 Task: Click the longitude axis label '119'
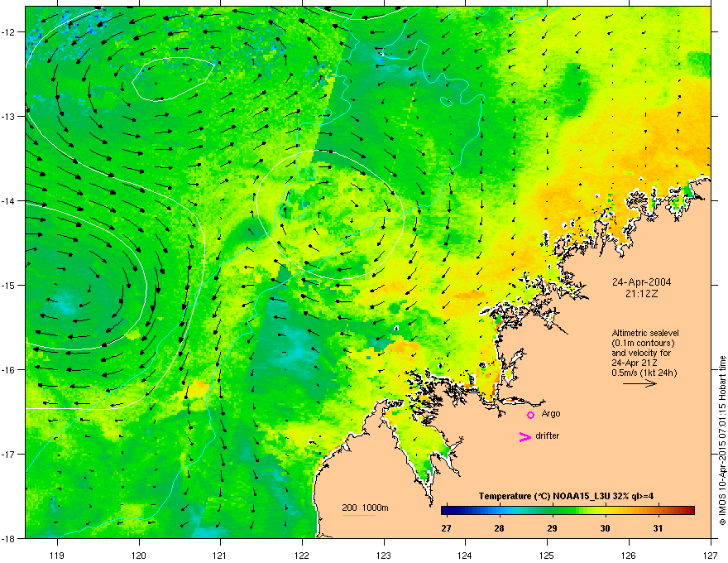[57, 555]
